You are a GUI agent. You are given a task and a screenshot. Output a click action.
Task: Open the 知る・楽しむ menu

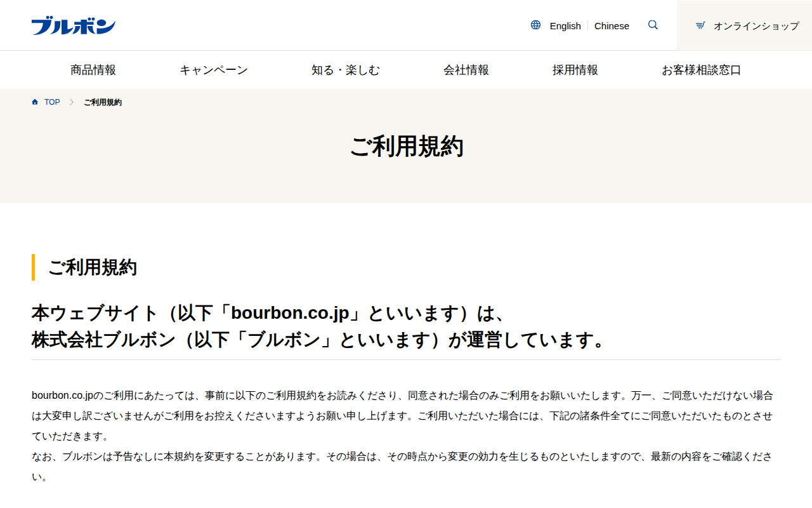coord(346,70)
